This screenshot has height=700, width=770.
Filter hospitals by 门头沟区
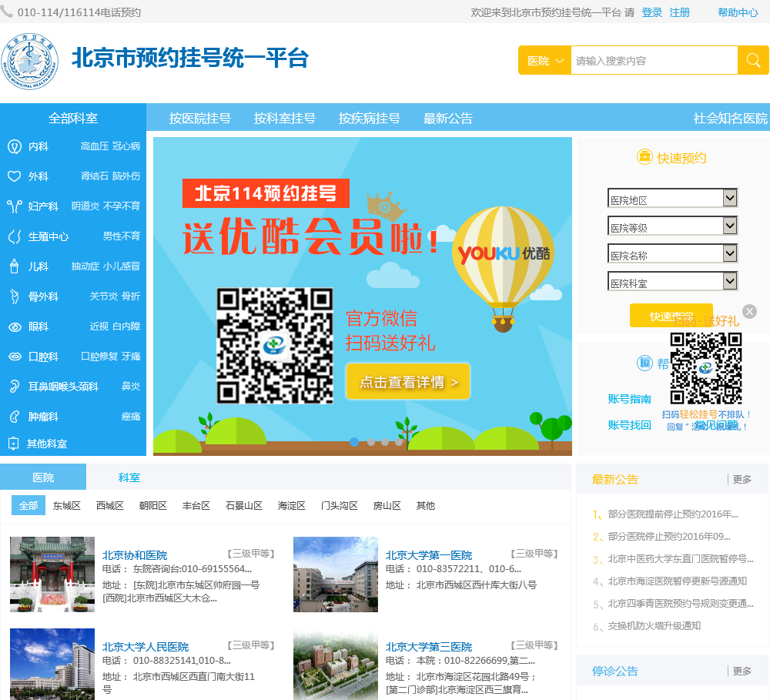click(x=339, y=505)
